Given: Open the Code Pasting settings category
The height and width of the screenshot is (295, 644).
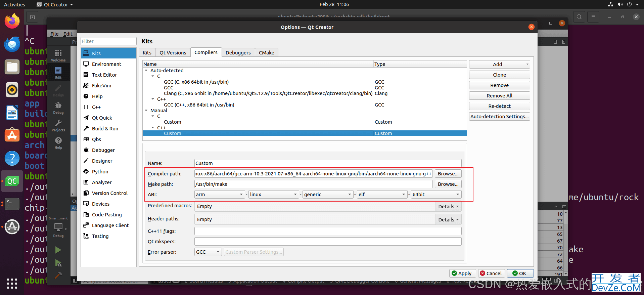Looking at the screenshot, I should (108, 214).
